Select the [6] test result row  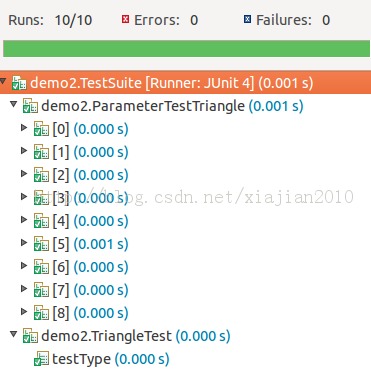185,267
